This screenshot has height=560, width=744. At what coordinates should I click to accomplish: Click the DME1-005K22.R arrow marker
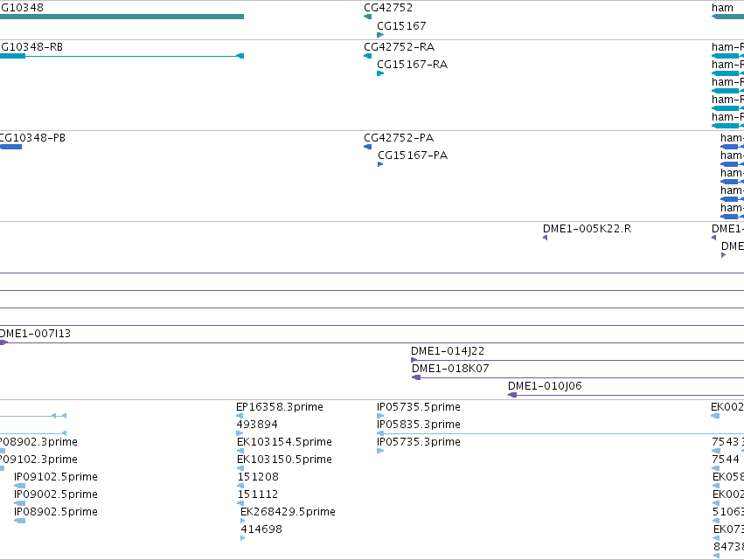[x=546, y=238]
